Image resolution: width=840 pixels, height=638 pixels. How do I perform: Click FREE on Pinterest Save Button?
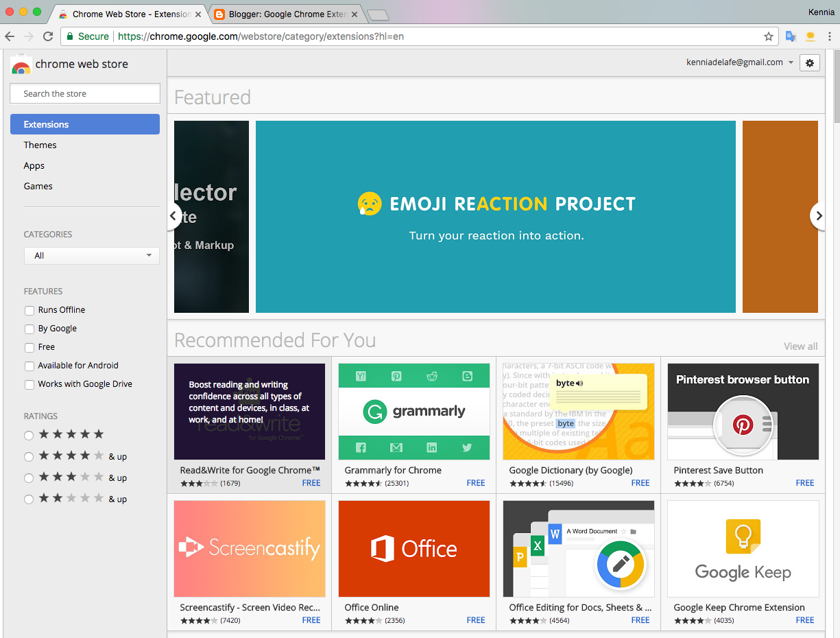point(805,483)
